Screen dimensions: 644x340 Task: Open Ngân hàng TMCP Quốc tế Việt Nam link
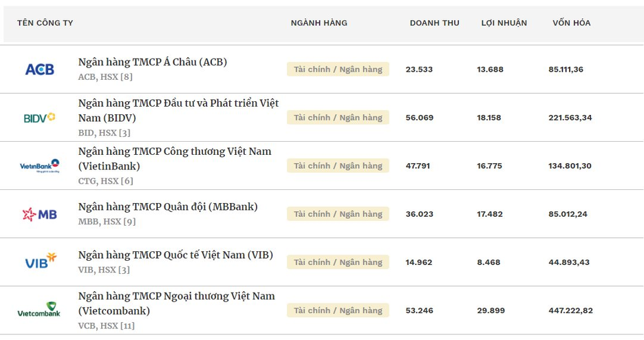coord(175,255)
